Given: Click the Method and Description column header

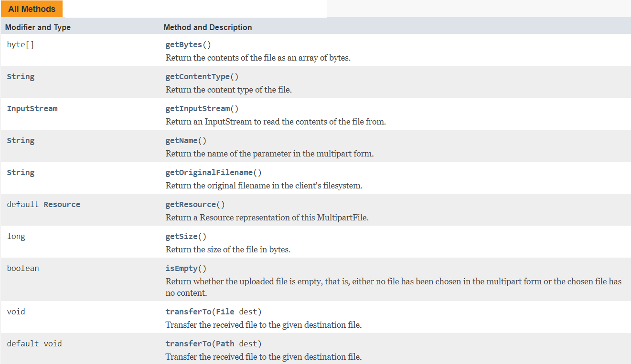Looking at the screenshot, I should (x=208, y=28).
